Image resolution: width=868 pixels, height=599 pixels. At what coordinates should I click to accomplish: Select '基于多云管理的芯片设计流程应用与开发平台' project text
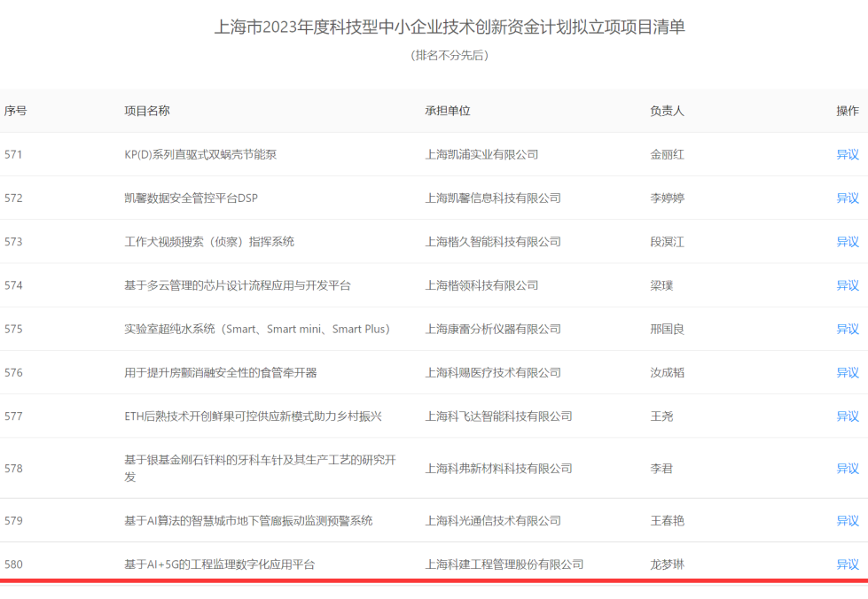point(238,285)
